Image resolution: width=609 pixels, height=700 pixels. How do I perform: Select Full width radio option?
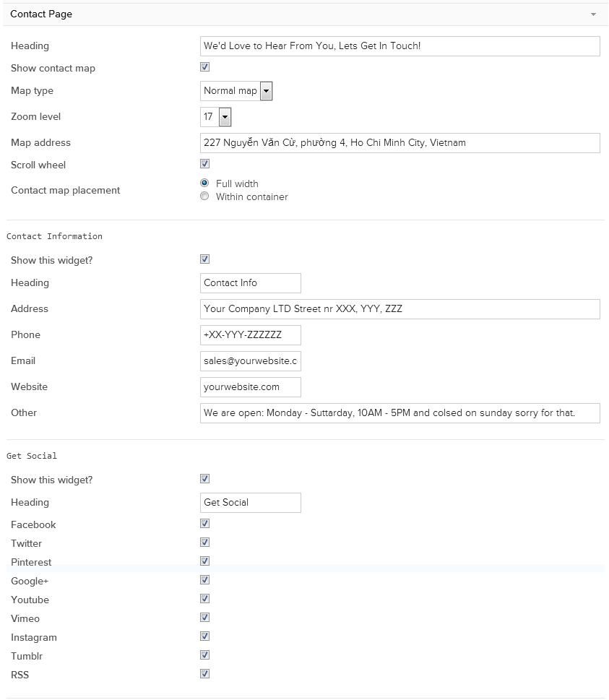coord(204,183)
